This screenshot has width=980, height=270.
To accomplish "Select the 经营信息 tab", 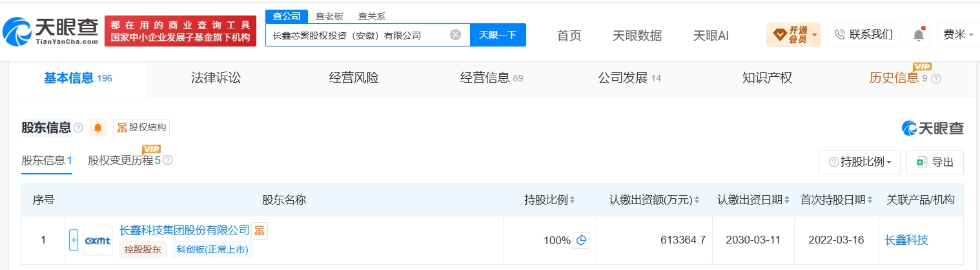I will (x=491, y=78).
